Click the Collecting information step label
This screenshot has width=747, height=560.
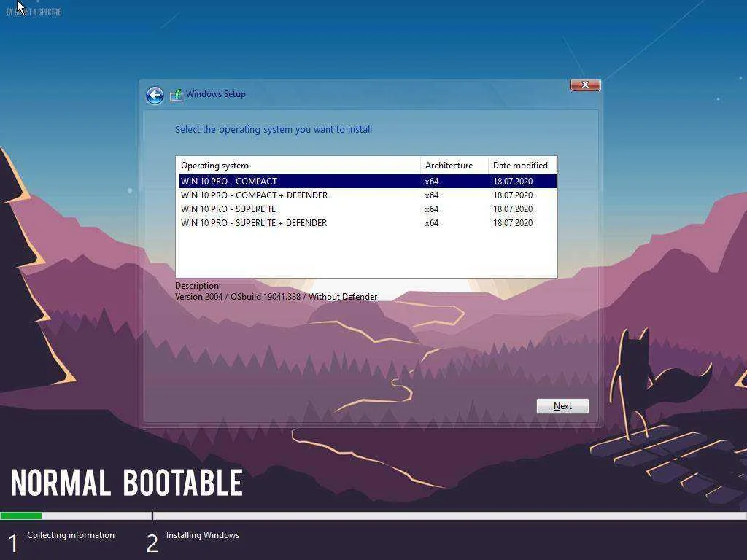tap(71, 535)
